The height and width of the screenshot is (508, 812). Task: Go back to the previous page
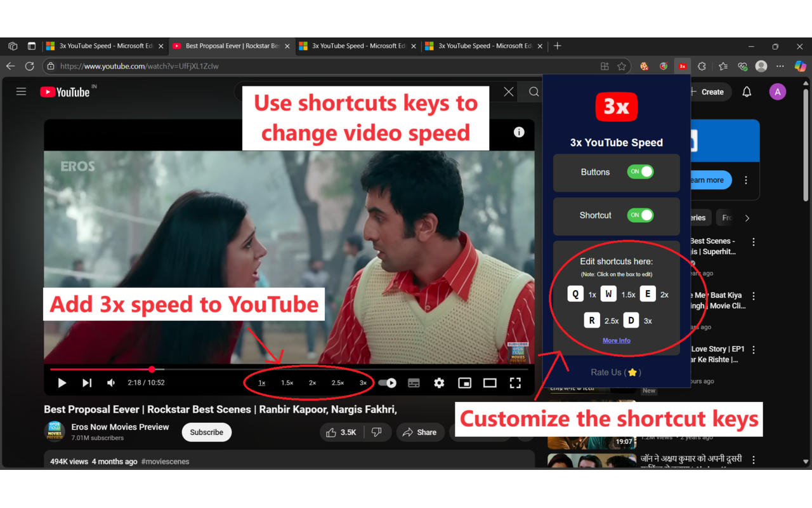pos(11,66)
